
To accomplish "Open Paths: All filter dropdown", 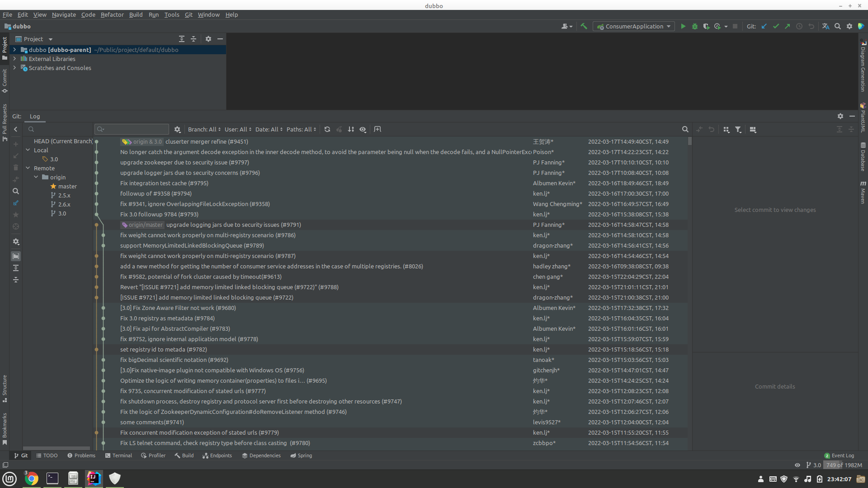I will (x=302, y=129).
